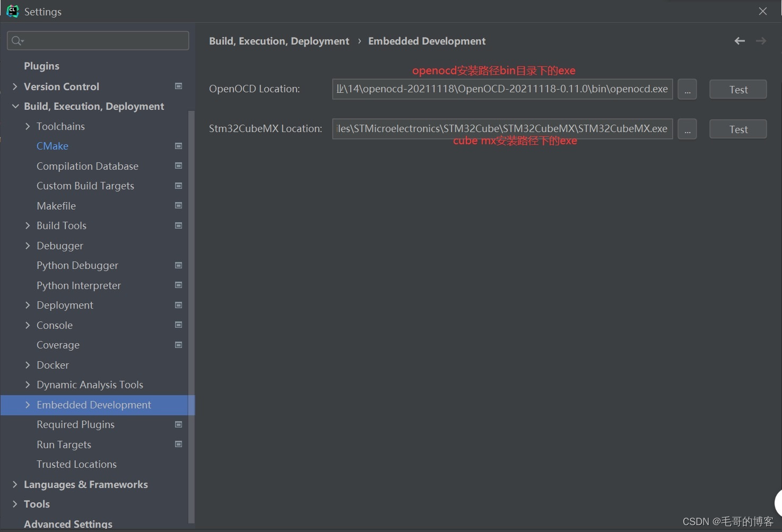Screen dimensions: 782x532
Task: Close the Settings dialog
Action: tap(763, 11)
